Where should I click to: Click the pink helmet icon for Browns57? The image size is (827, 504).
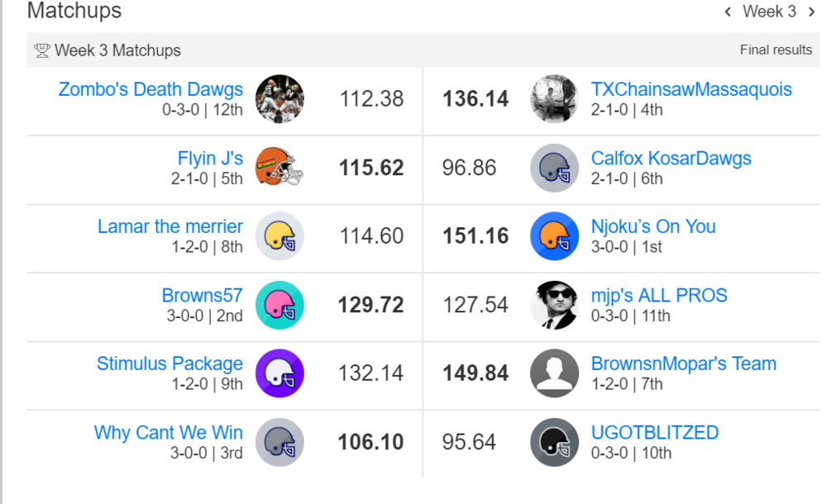tap(280, 305)
